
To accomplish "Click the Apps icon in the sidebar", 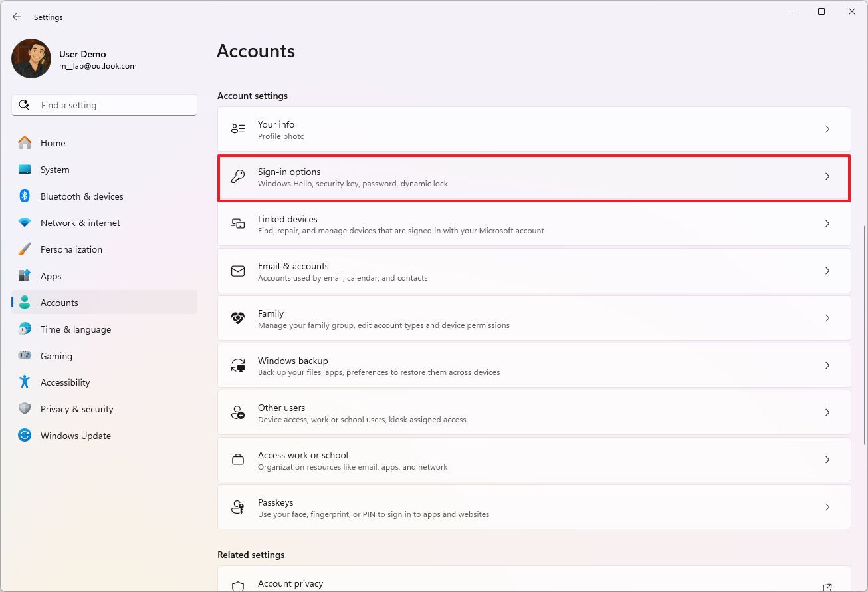I will tap(25, 275).
